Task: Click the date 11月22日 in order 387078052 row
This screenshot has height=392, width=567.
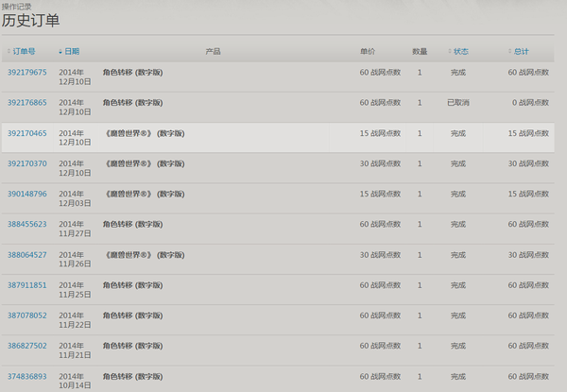Action: (75, 325)
